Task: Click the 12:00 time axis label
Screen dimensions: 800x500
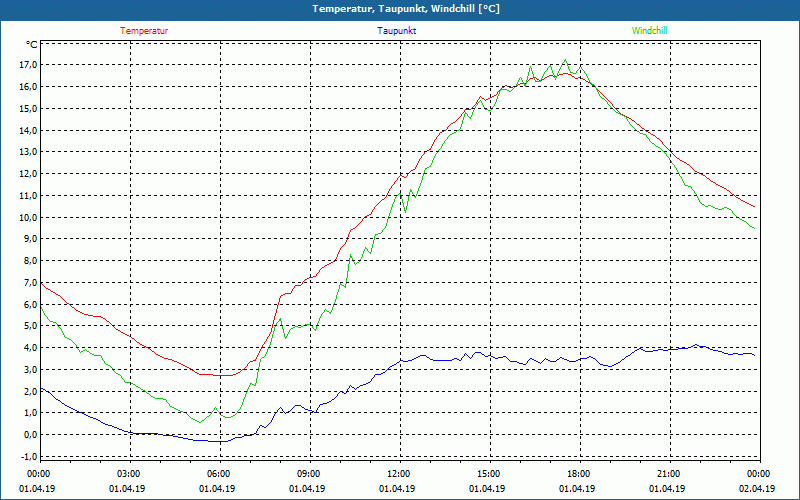Action: [x=397, y=474]
